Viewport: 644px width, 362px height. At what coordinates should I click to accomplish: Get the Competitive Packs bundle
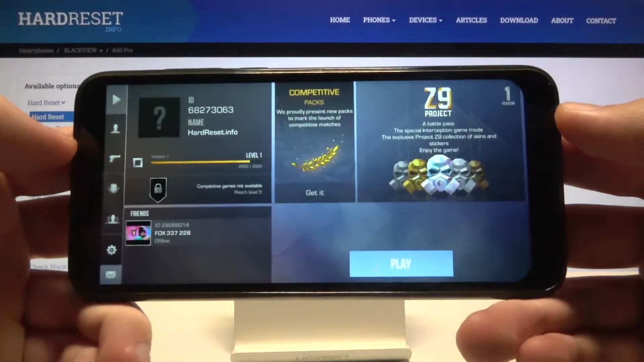pos(314,193)
